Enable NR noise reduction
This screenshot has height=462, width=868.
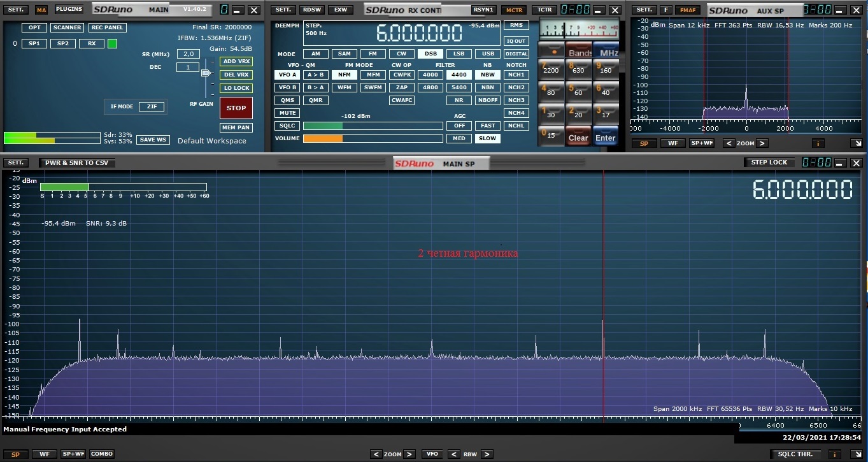click(459, 100)
